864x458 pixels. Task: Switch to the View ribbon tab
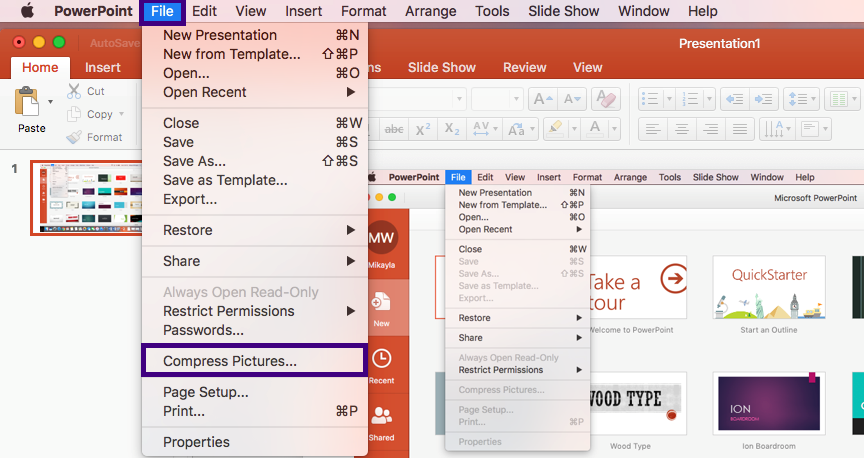point(587,67)
